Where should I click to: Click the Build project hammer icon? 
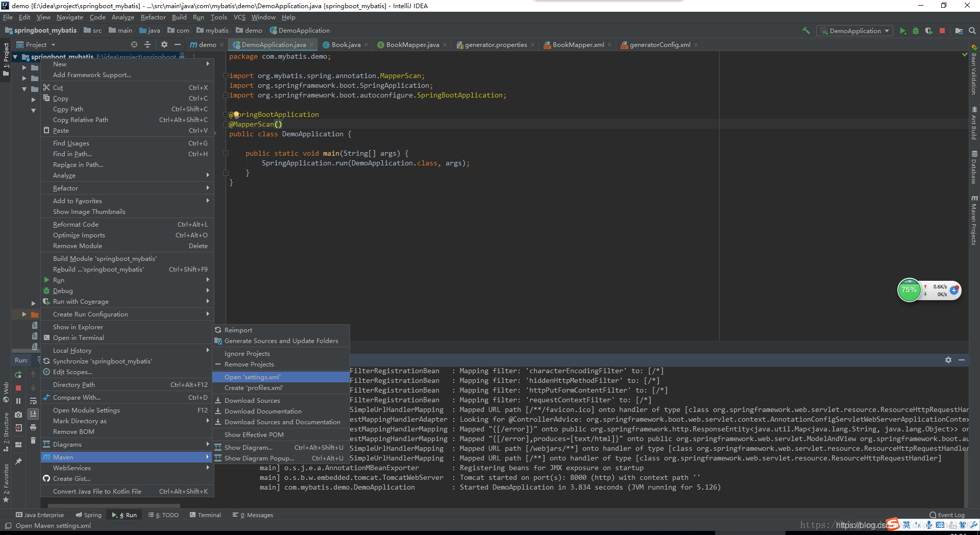pos(806,31)
